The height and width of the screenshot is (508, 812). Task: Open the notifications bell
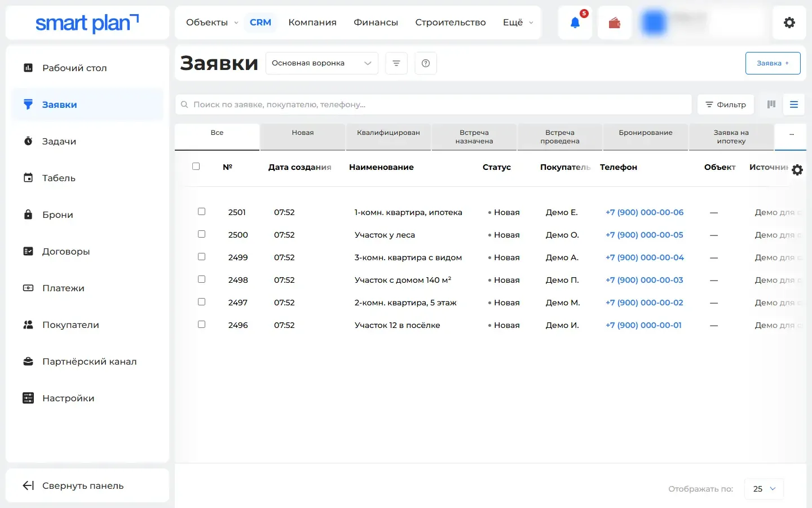(x=575, y=23)
